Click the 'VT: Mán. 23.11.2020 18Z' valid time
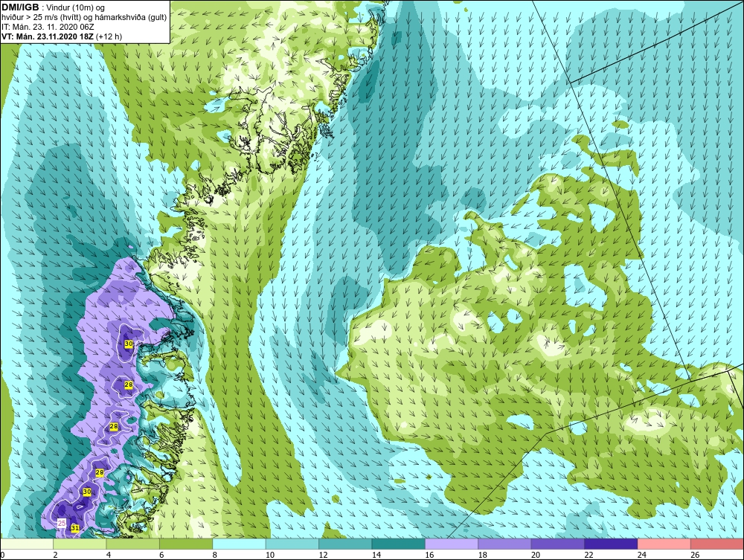Viewport: 744px width, 560px height. click(x=48, y=36)
